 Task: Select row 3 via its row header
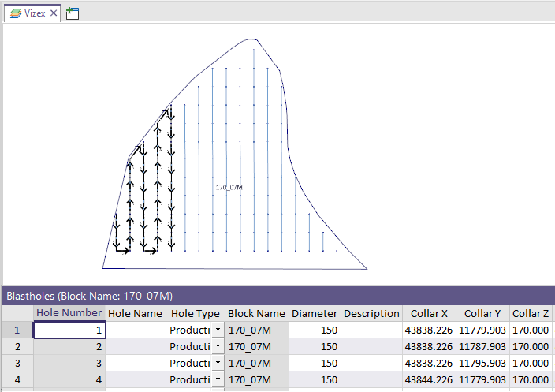pyautogui.click(x=17, y=363)
